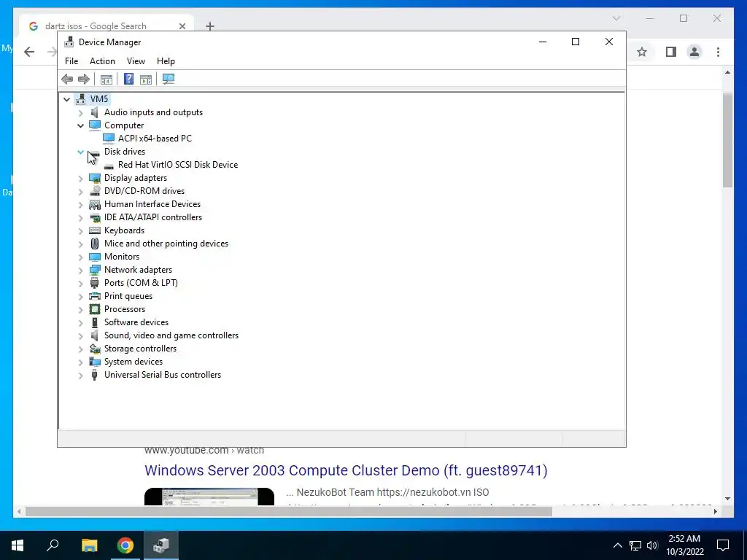The height and width of the screenshot is (560, 747).
Task: Collapse the Disk drives category
Action: coord(80,152)
